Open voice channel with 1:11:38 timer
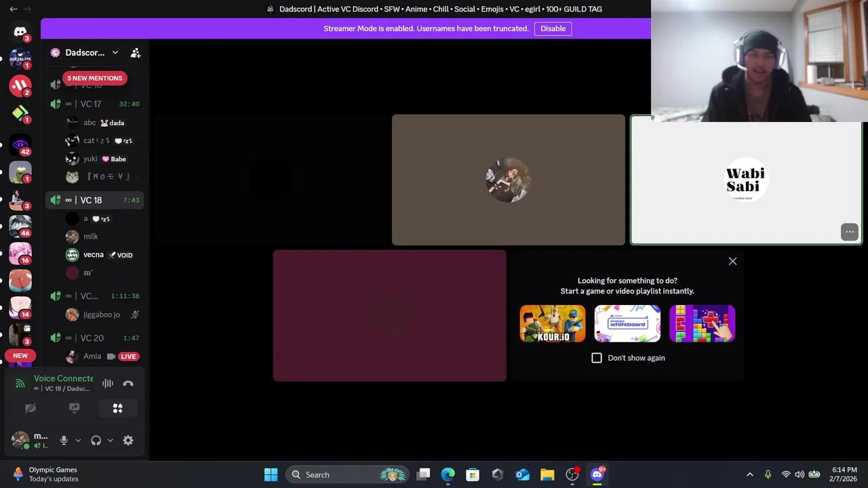Image resolution: width=868 pixels, height=488 pixels. point(95,296)
